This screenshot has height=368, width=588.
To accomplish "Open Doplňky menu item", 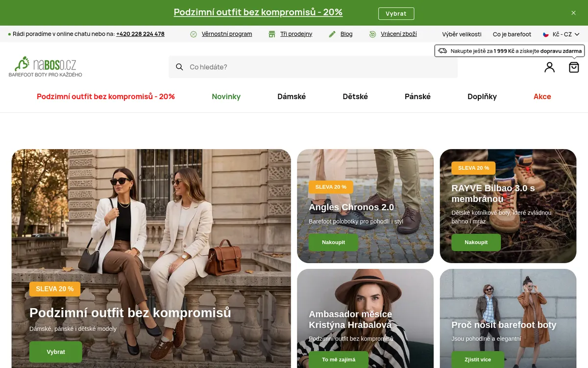I will [x=482, y=97].
